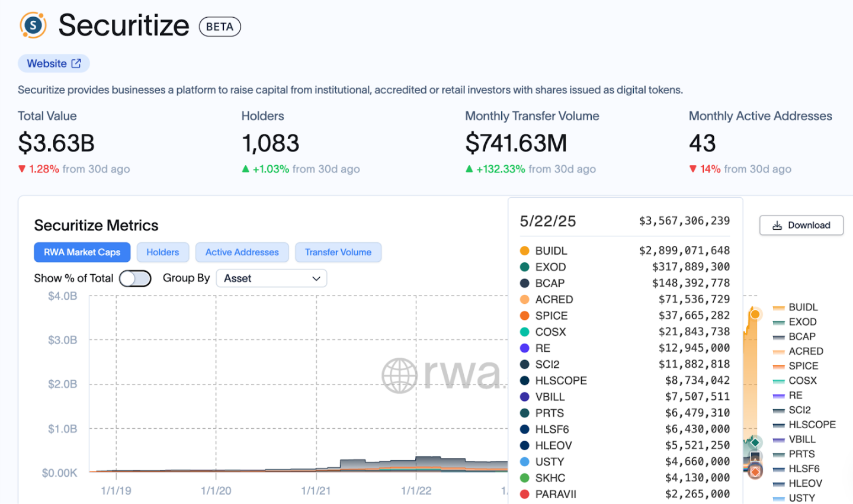Click the green up arrow under Holders

tap(246, 169)
